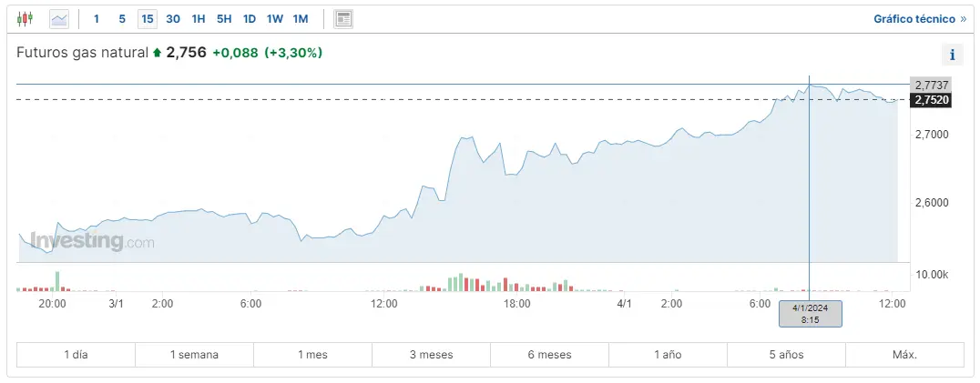
Task: Click the Investing.com watermark logo
Action: click(92, 242)
